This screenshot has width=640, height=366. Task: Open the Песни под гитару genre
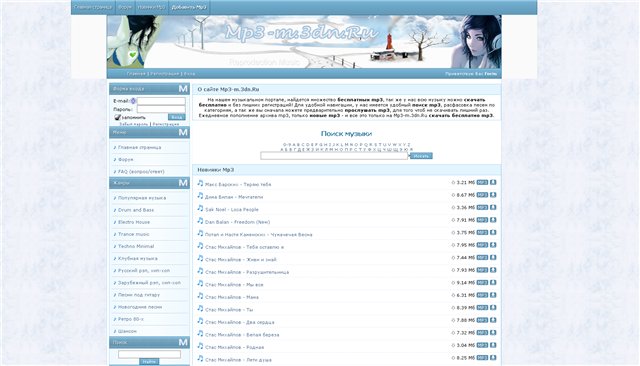point(139,295)
